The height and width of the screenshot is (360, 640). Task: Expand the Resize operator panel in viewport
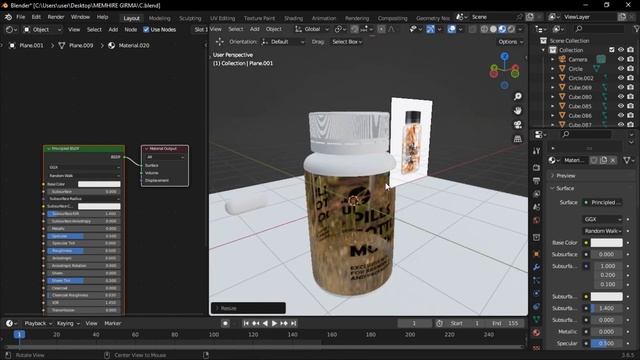(x=248, y=308)
